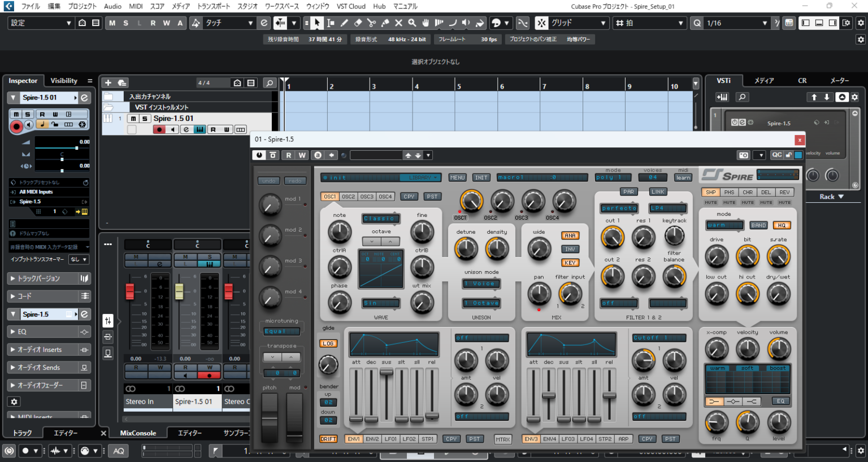
Task: Click the Add Track plus icon
Action: [x=108, y=83]
